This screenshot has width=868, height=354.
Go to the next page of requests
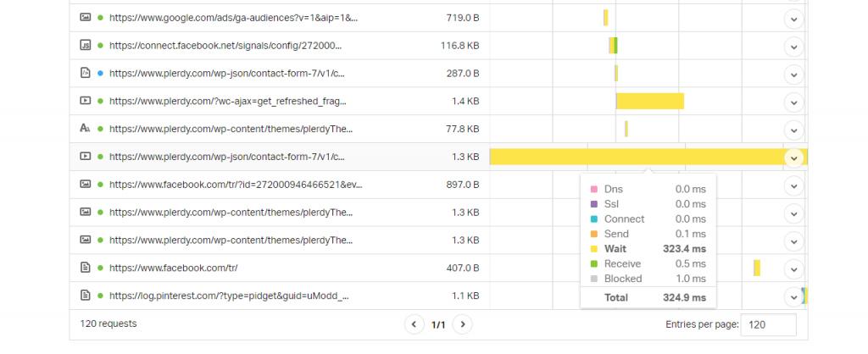pyautogui.click(x=462, y=324)
